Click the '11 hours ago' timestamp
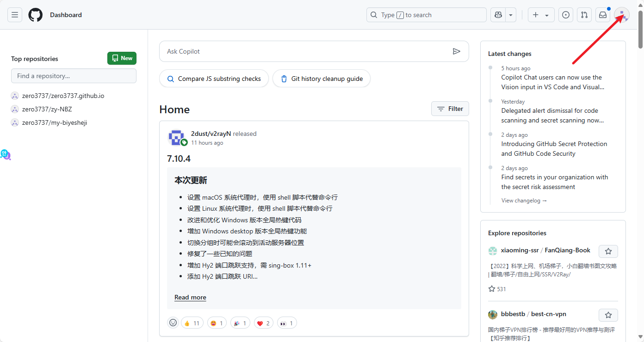The height and width of the screenshot is (342, 644). [x=207, y=143]
